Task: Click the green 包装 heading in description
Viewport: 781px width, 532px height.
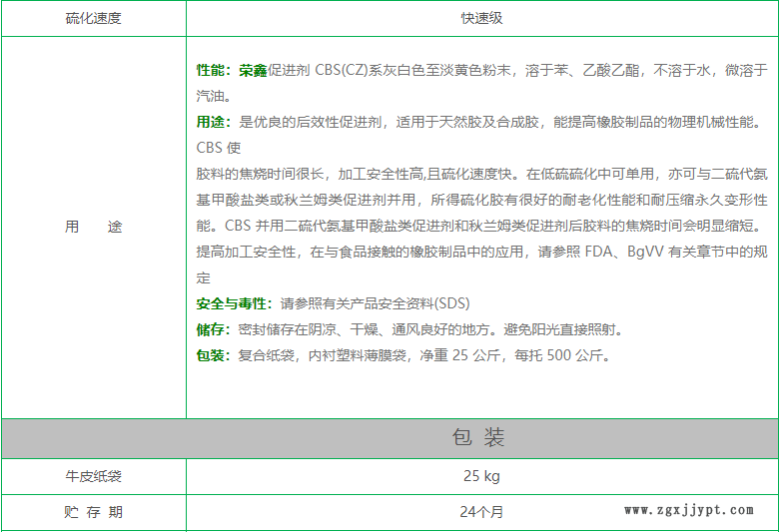Action: point(212,355)
